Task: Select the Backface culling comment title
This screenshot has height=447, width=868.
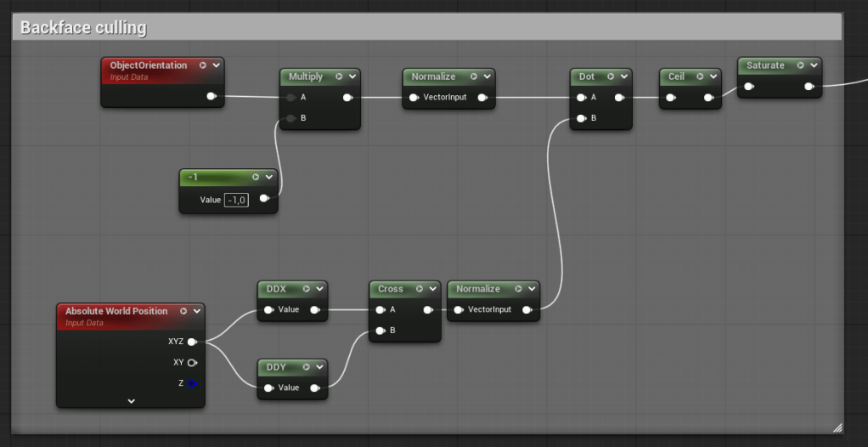Action: [x=83, y=28]
